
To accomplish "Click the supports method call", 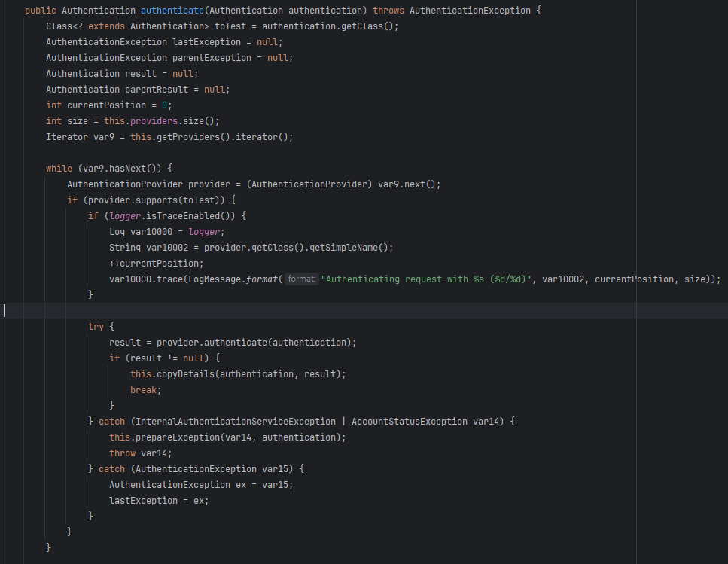I will (157, 200).
